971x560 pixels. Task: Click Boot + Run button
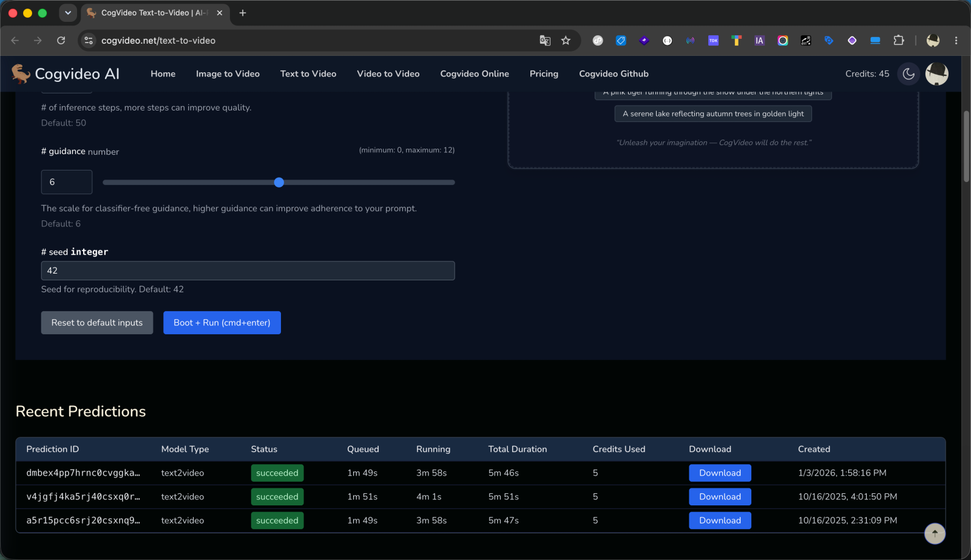pos(222,323)
